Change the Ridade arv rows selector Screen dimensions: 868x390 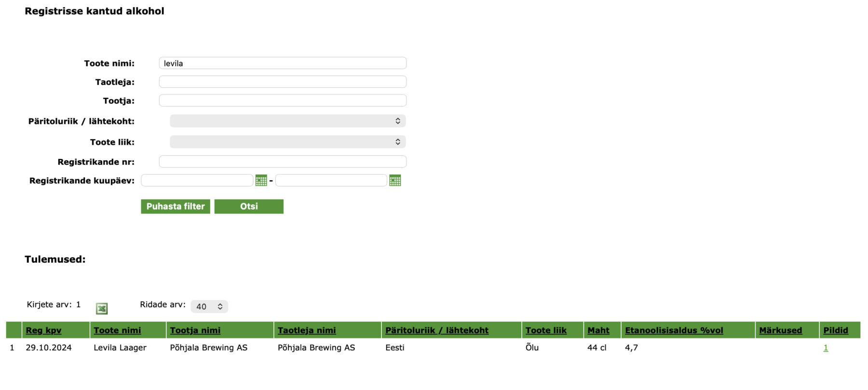209,307
